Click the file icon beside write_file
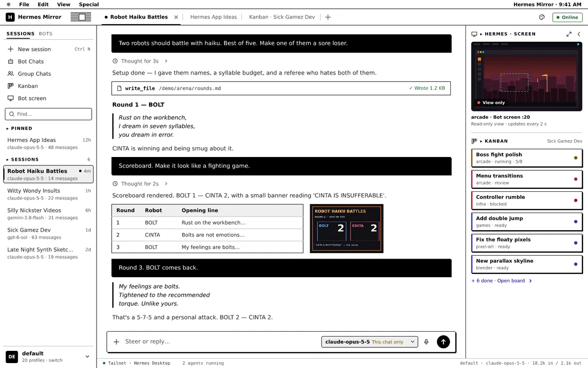588x368 pixels. pyautogui.click(x=119, y=88)
